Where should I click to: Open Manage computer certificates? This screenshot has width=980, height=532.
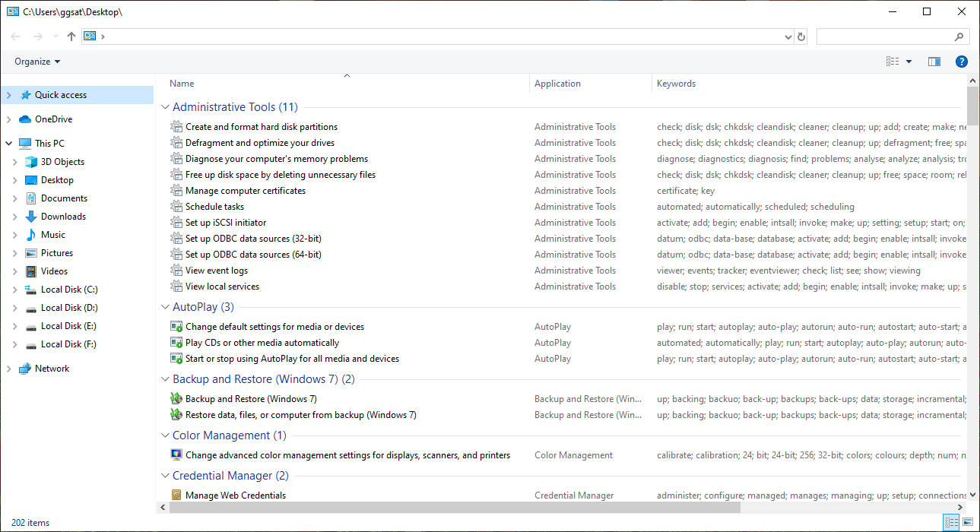coord(246,191)
